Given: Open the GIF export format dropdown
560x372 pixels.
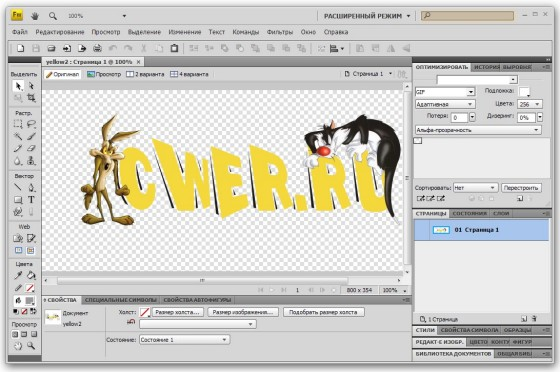Looking at the screenshot, I should pos(471,92).
